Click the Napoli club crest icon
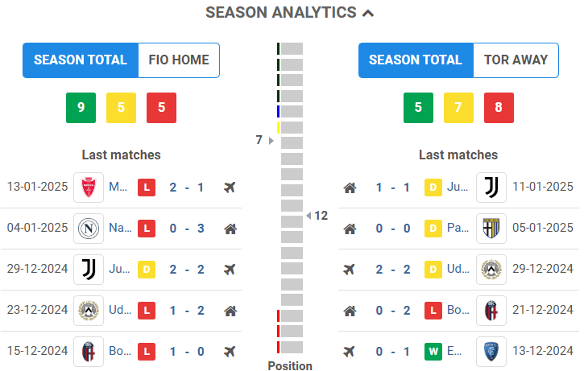Viewport: 588px width, 371px height. [88, 229]
